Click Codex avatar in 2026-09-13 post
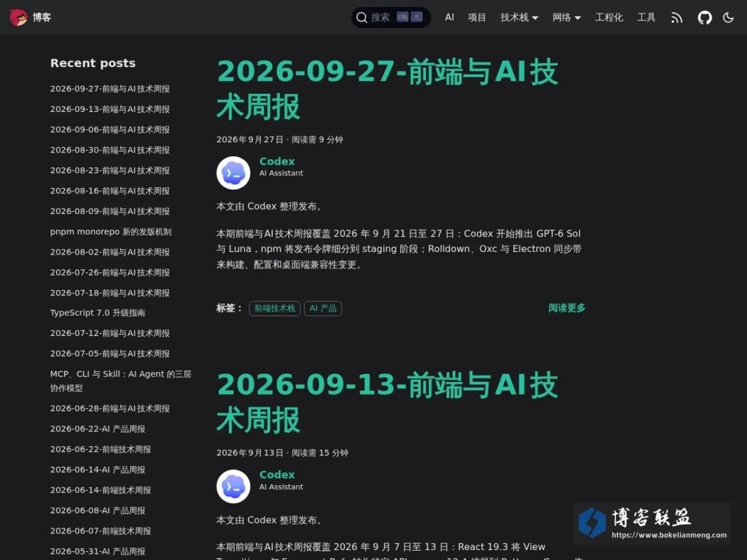Image resolution: width=747 pixels, height=560 pixels. click(233, 487)
